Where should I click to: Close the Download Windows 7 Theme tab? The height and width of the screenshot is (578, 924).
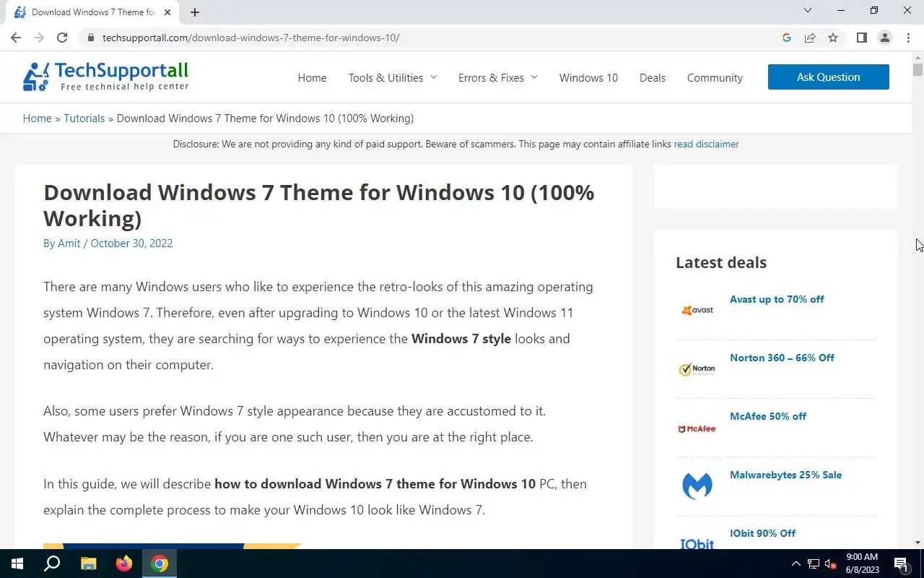pos(167,12)
